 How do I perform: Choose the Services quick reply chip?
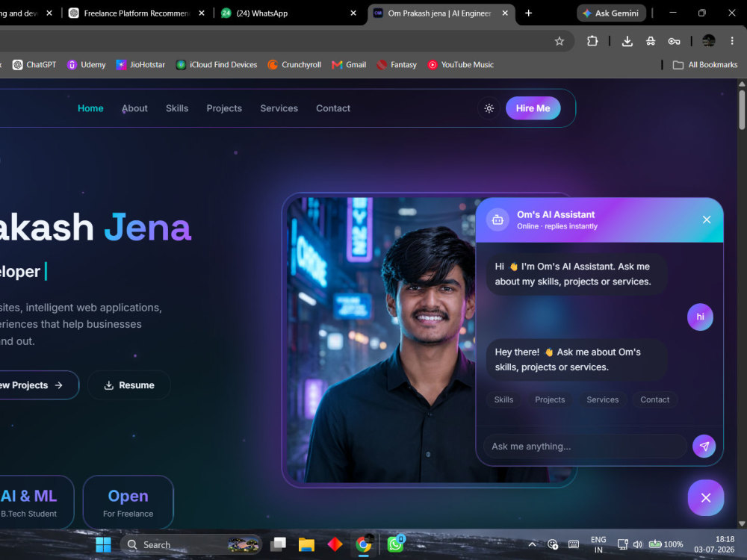(603, 399)
